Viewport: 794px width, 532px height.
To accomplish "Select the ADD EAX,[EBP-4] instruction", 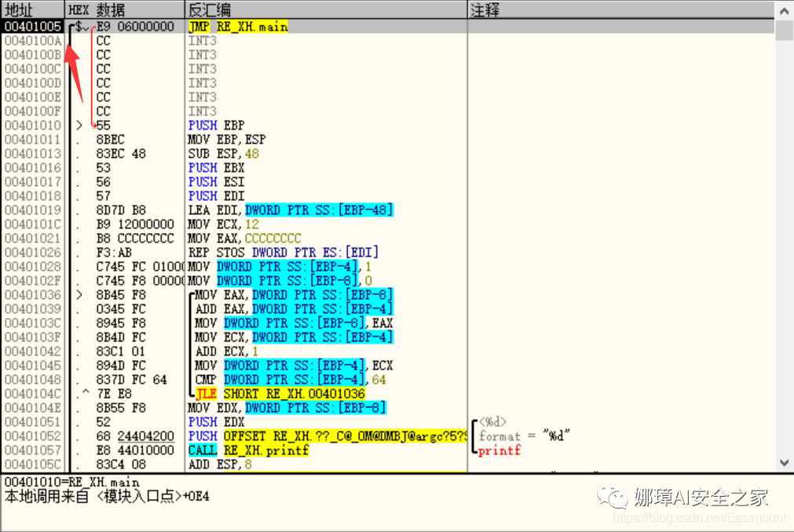I will point(295,309).
